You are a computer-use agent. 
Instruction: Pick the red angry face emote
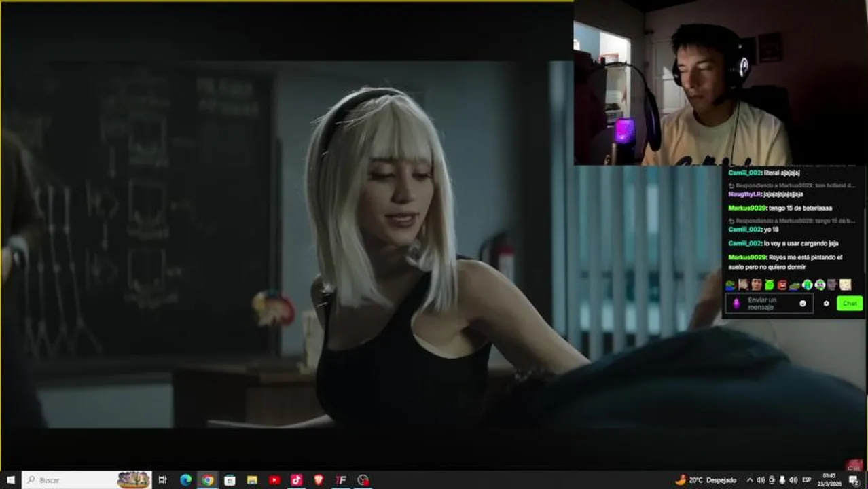782,285
